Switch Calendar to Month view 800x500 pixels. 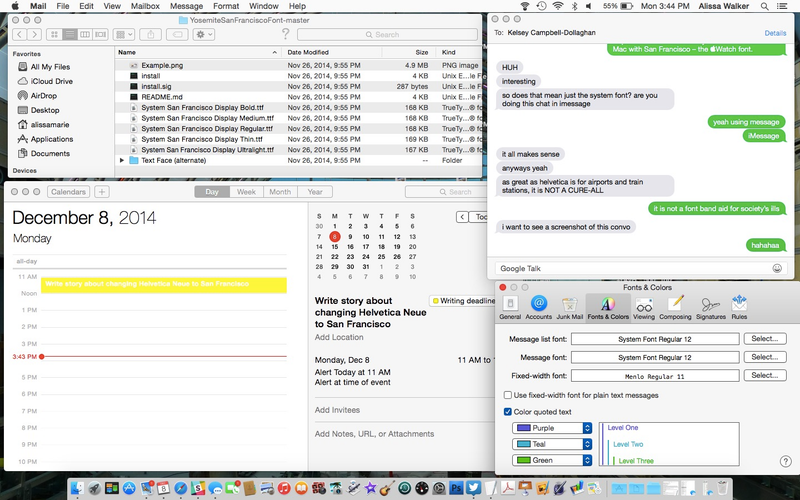coord(280,192)
